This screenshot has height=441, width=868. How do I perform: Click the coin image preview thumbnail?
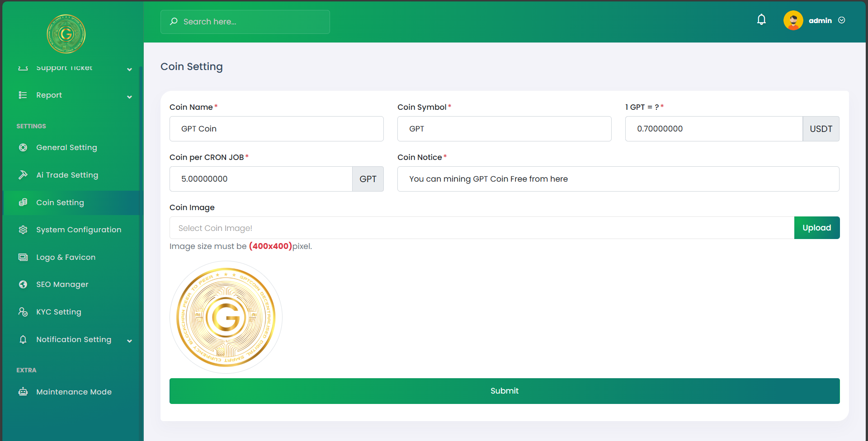click(226, 317)
